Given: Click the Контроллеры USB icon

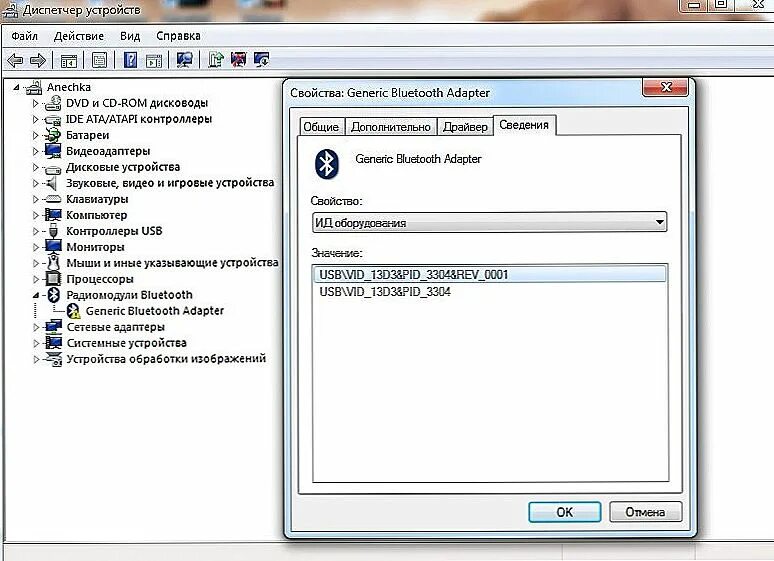Looking at the screenshot, I should point(53,231).
